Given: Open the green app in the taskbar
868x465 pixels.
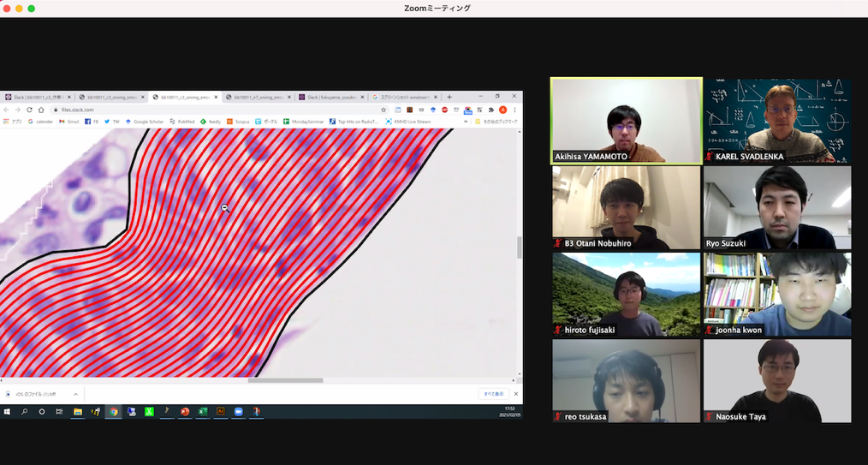Looking at the screenshot, I should click(149, 412).
